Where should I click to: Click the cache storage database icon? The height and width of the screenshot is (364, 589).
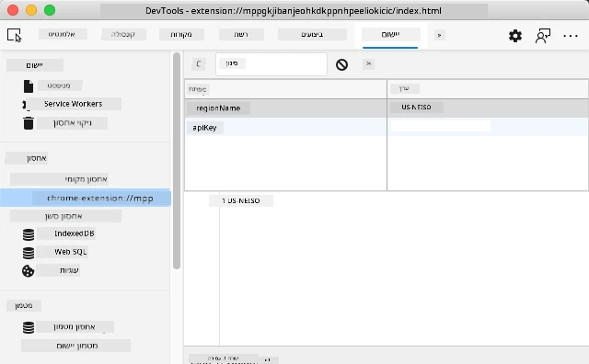(29, 327)
